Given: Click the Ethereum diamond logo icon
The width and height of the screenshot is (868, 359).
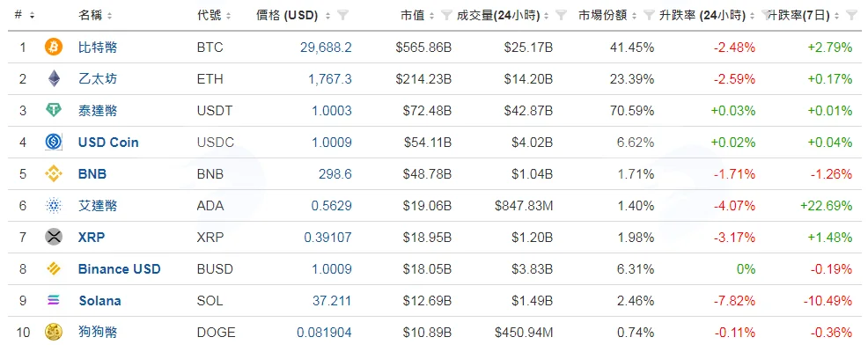Looking at the screenshot, I should 54,78.
